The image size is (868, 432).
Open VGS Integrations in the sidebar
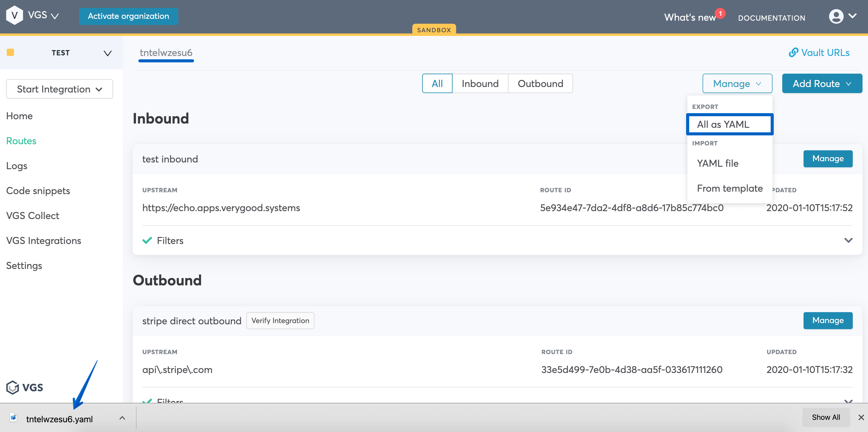pyautogui.click(x=44, y=240)
